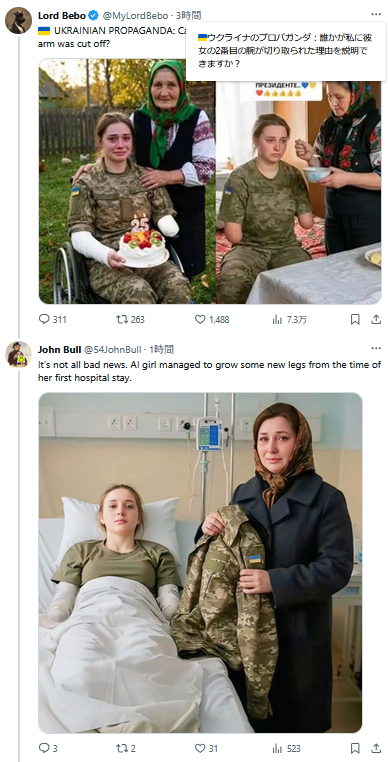Open the birthday cake wheelchair photo
The height and width of the screenshot is (762, 388).
point(127,181)
